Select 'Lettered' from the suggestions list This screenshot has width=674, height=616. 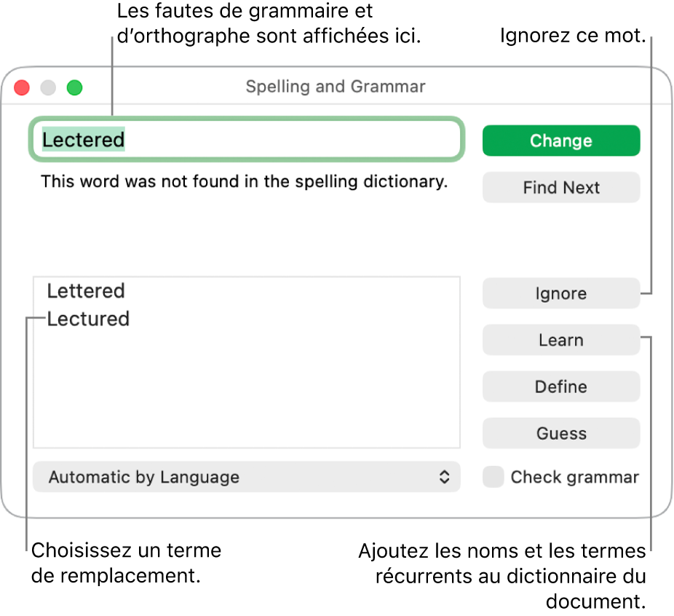pyautogui.click(x=86, y=291)
